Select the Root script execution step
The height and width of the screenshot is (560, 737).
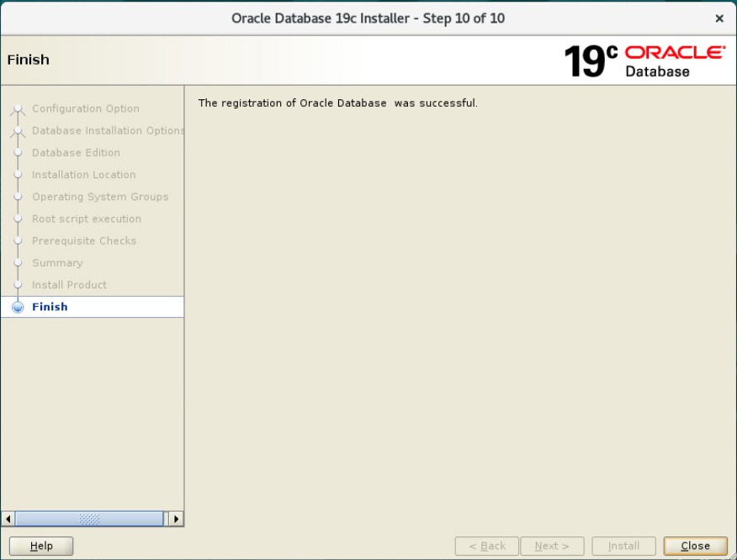pyautogui.click(x=87, y=219)
